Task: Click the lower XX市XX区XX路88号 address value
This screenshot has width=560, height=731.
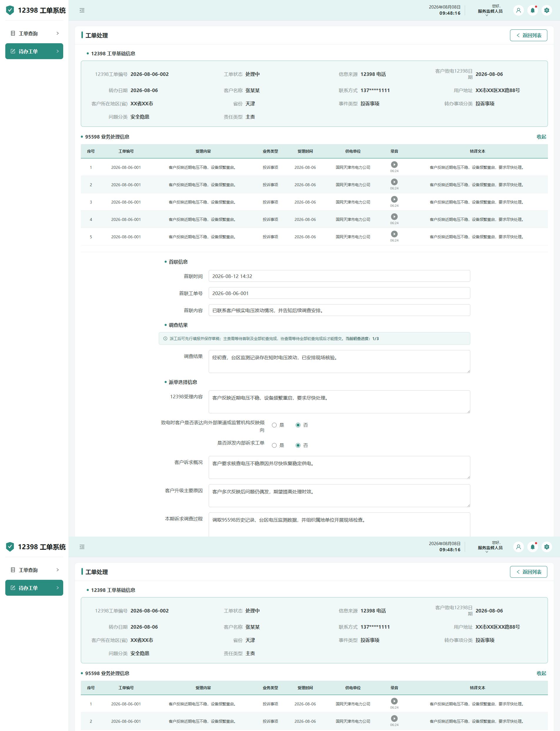Action: (x=497, y=627)
